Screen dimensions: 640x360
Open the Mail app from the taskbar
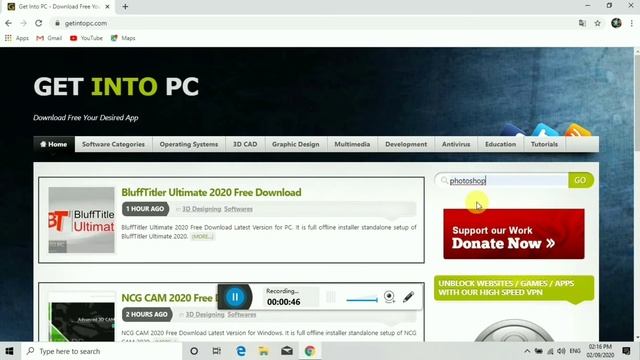pyautogui.click(x=287, y=351)
